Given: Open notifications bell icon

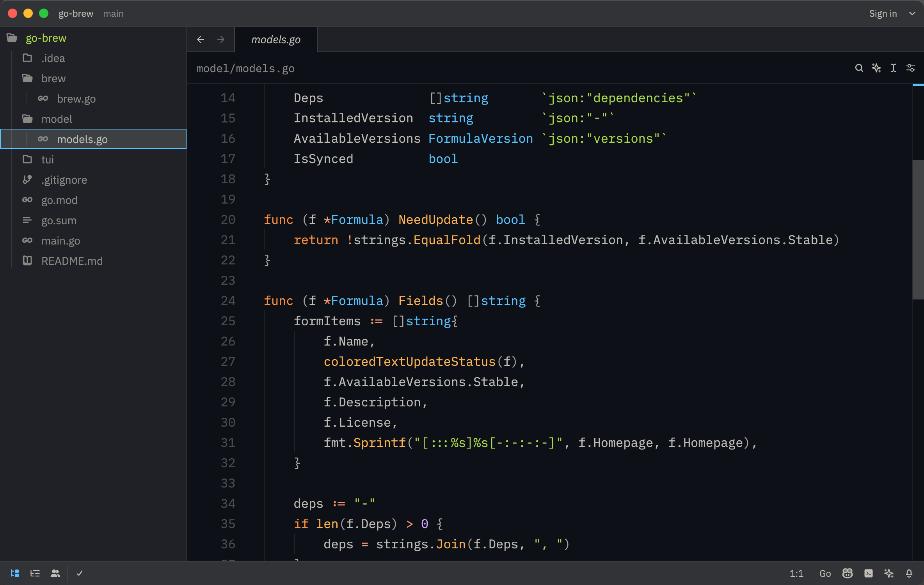Looking at the screenshot, I should [x=909, y=573].
